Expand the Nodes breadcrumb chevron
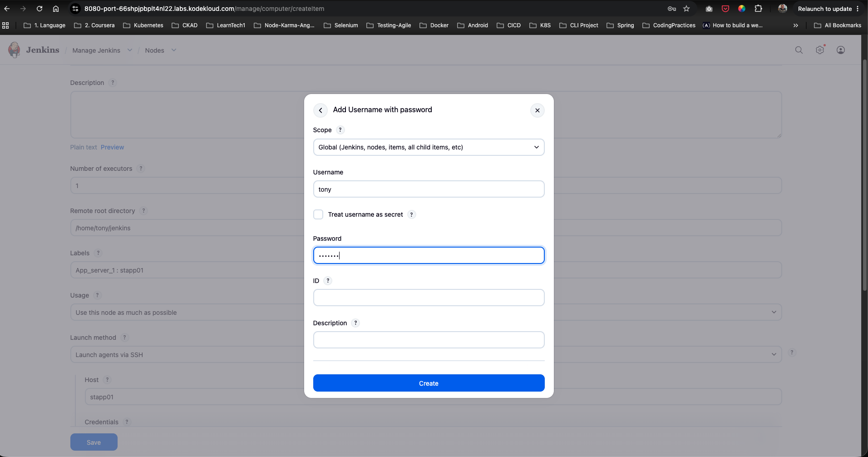 click(x=174, y=50)
